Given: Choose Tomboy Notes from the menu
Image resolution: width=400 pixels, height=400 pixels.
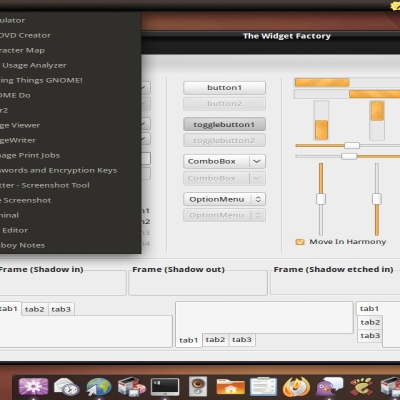Looking at the screenshot, I should coord(23,245).
